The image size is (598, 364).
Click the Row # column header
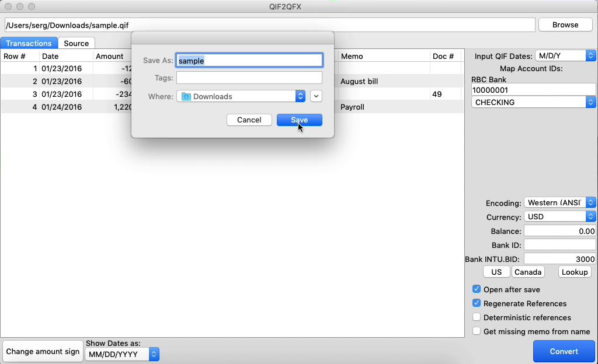(x=20, y=56)
